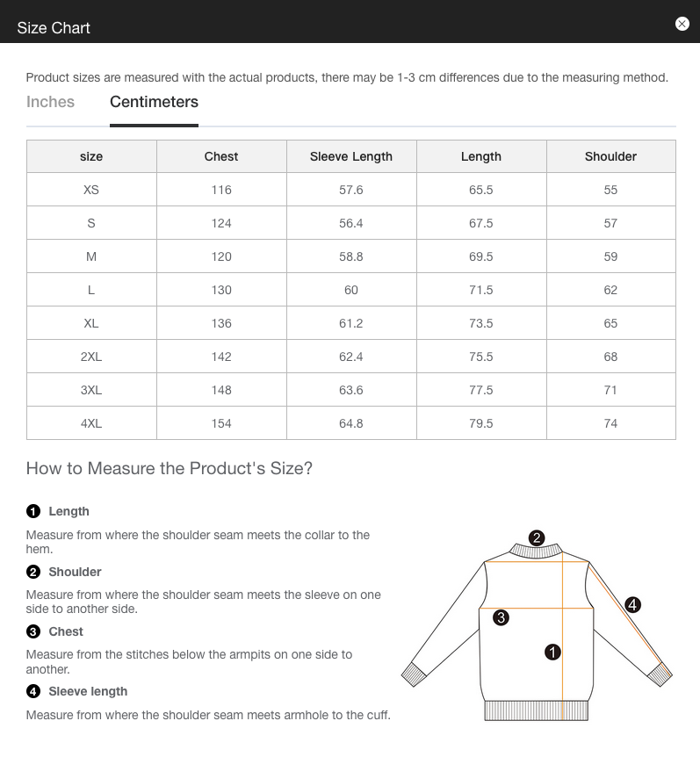Screen dimensions: 700x757
Task: Click the marker 3 on the sweater chest
Action: 501,618
